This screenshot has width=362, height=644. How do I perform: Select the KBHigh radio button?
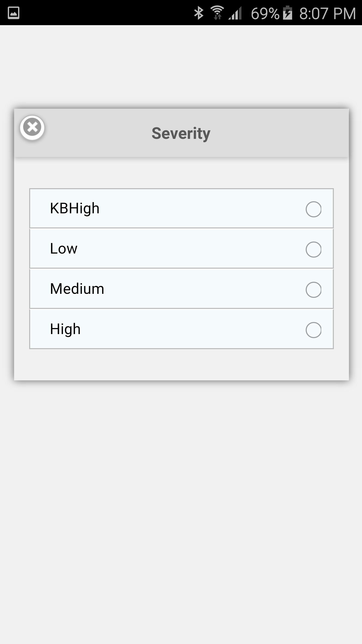tap(313, 209)
